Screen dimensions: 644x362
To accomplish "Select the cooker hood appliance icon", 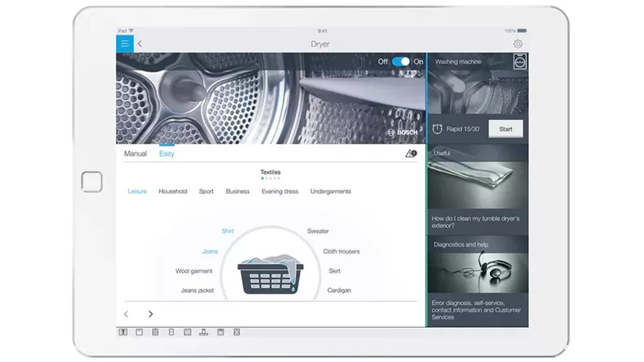I will (204, 332).
